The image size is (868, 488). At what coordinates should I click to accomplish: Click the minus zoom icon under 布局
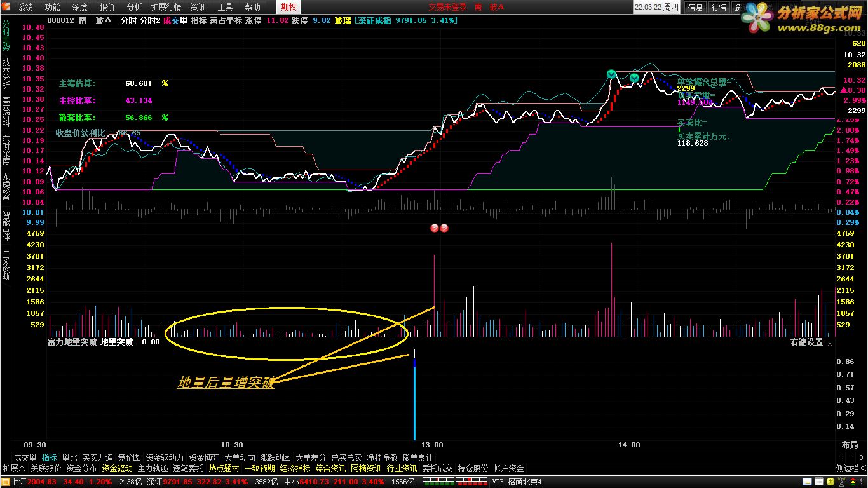(851, 457)
